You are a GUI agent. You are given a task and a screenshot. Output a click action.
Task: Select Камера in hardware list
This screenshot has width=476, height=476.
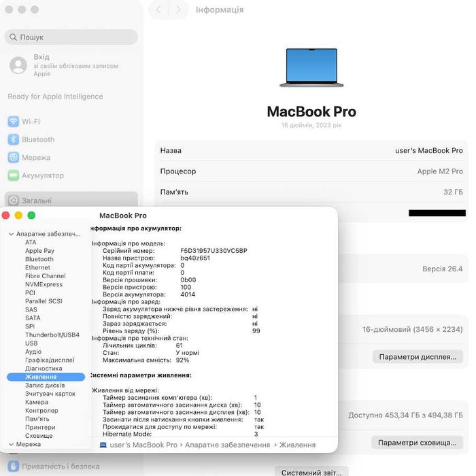click(x=37, y=402)
